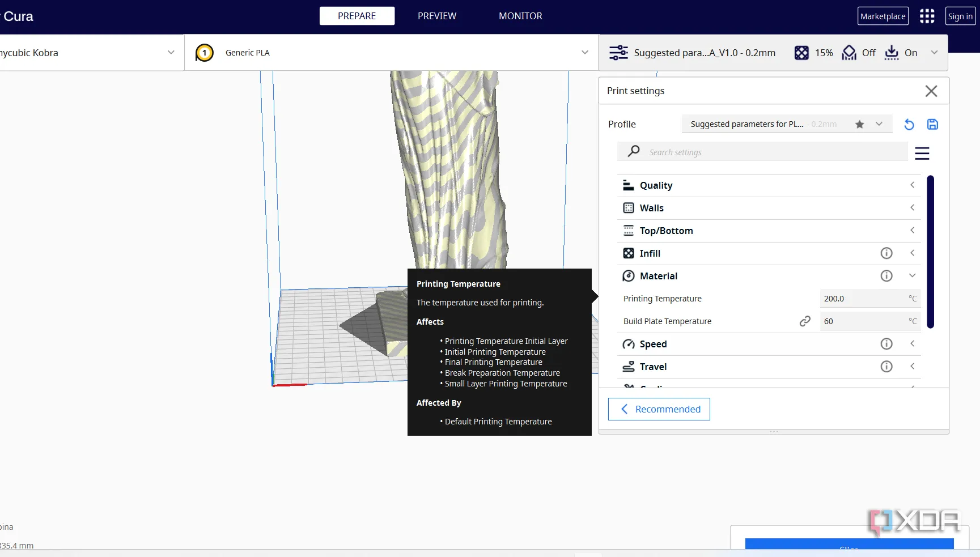Open the application switcher grid icon
Viewport: 980px width, 557px height.
(x=927, y=16)
